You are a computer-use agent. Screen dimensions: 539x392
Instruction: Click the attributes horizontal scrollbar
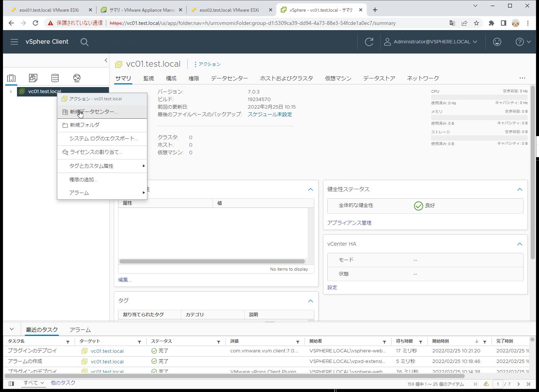click(x=212, y=261)
